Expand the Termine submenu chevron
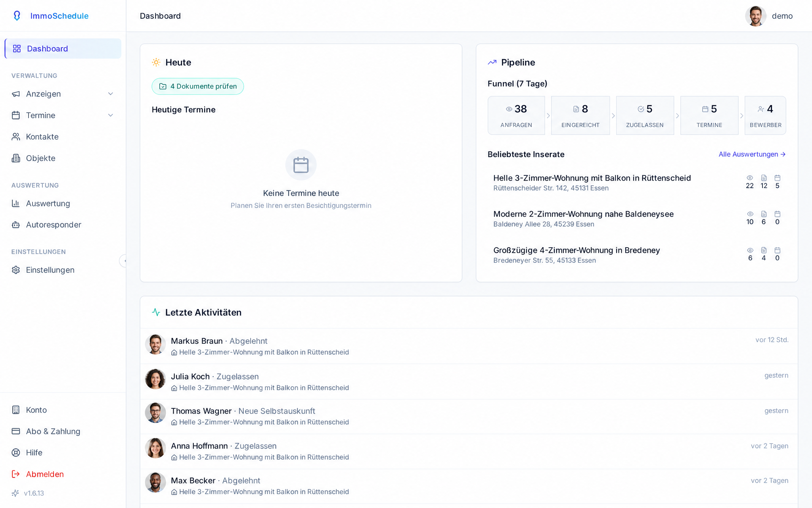Viewport: 812px width, 508px height. [x=111, y=115]
